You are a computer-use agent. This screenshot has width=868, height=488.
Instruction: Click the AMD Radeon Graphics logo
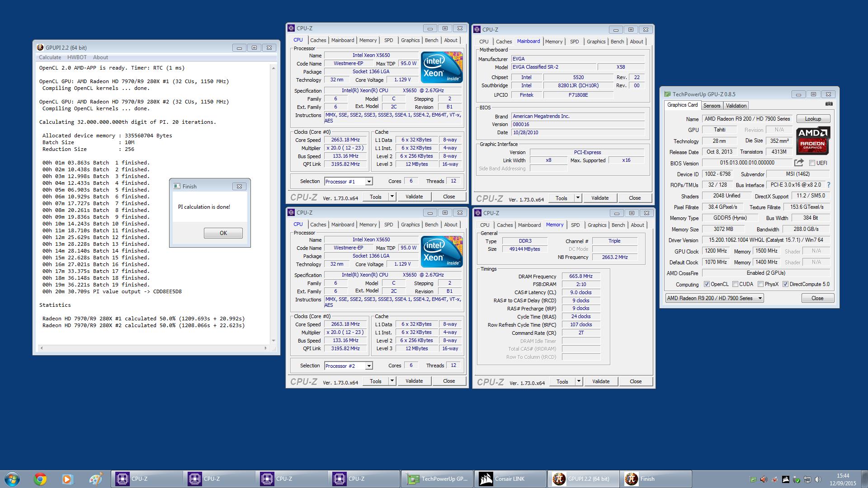click(x=813, y=141)
